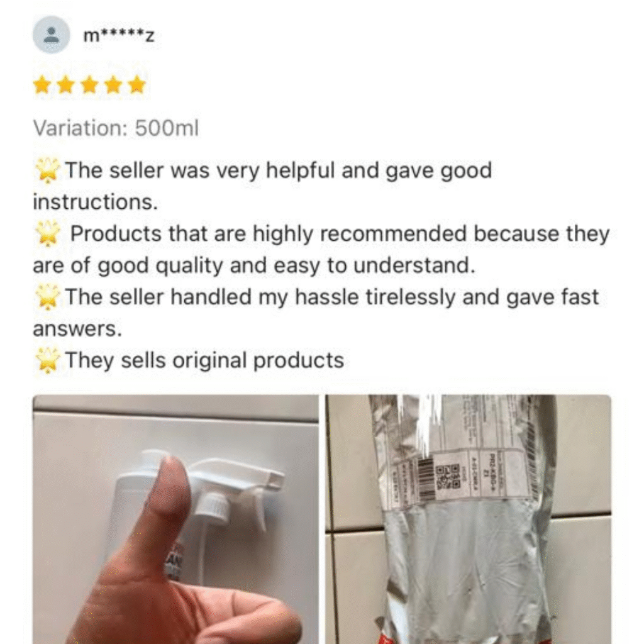
Task: Click the 'They sells original products' text
Action: [x=204, y=360]
